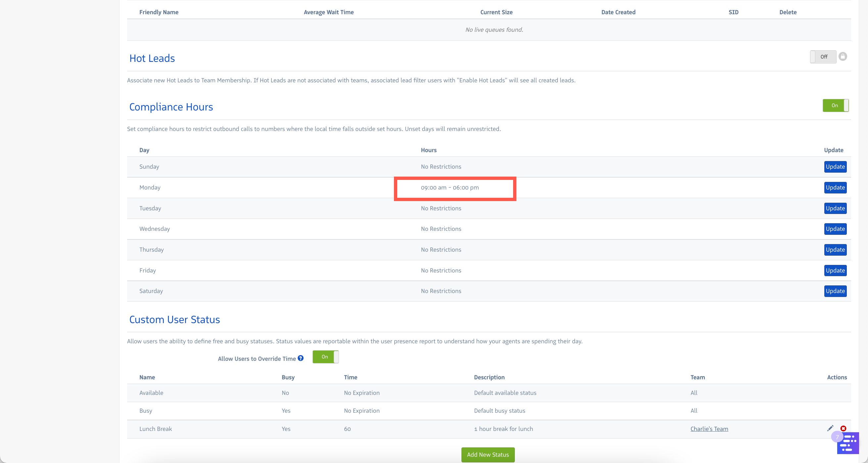The width and height of the screenshot is (868, 463).
Task: Delete the Lunch Break status via red X
Action: pyautogui.click(x=843, y=428)
